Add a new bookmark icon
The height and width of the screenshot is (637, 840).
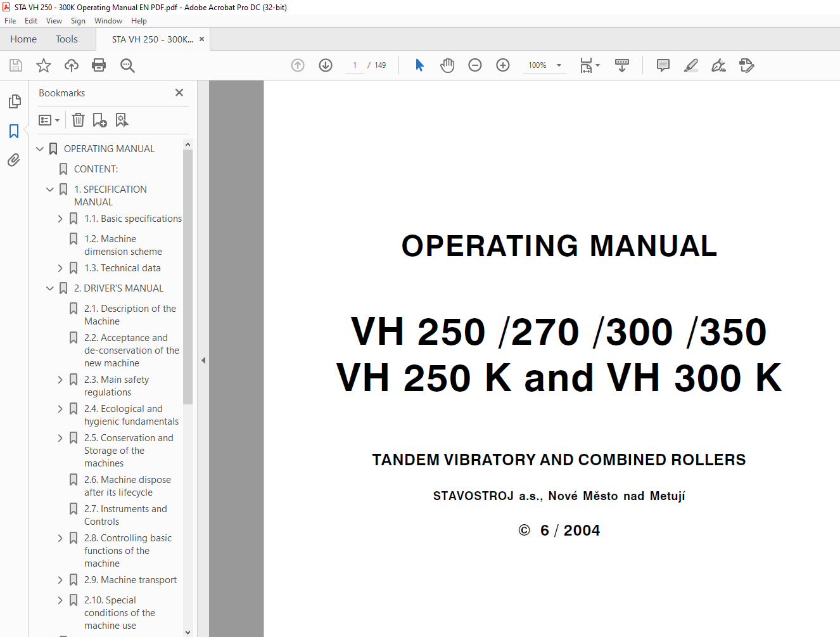[99, 120]
